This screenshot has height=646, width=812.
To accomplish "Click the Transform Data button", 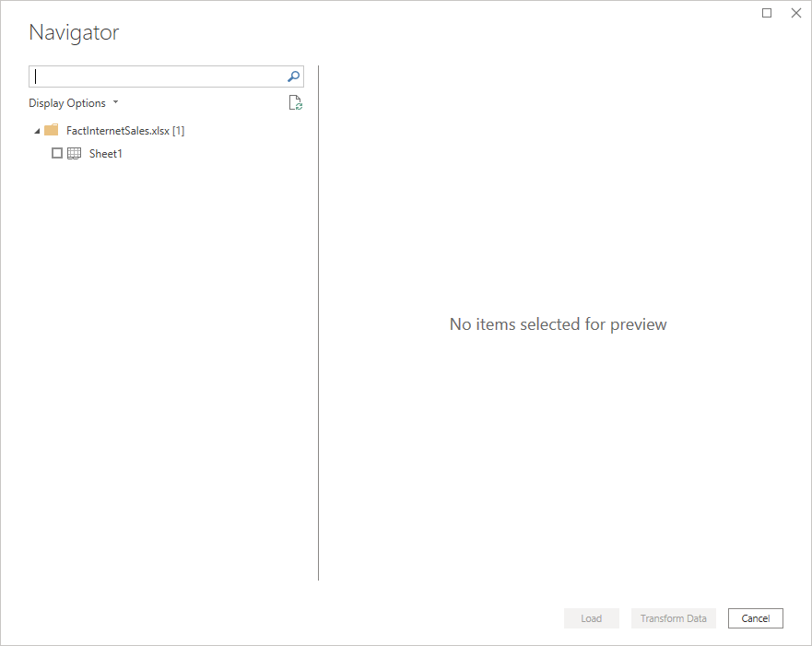I will tap(673, 617).
